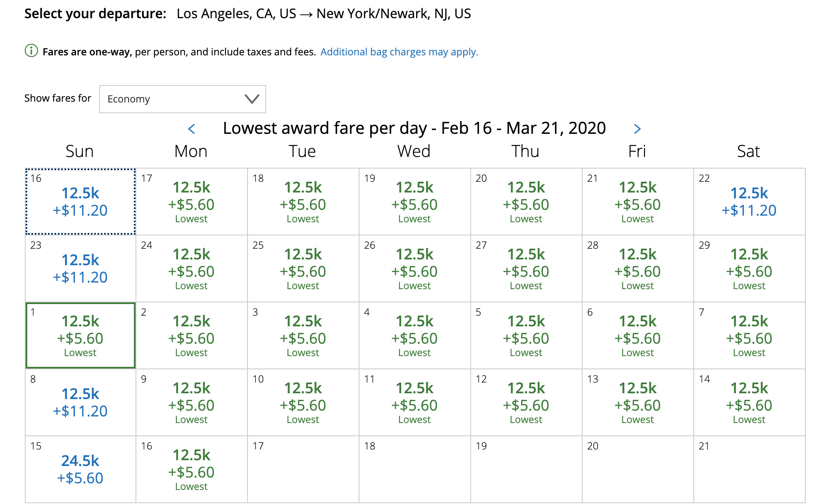Pick Saturday February 29 lowest fare
This screenshot has height=504, width=826.
749,269
